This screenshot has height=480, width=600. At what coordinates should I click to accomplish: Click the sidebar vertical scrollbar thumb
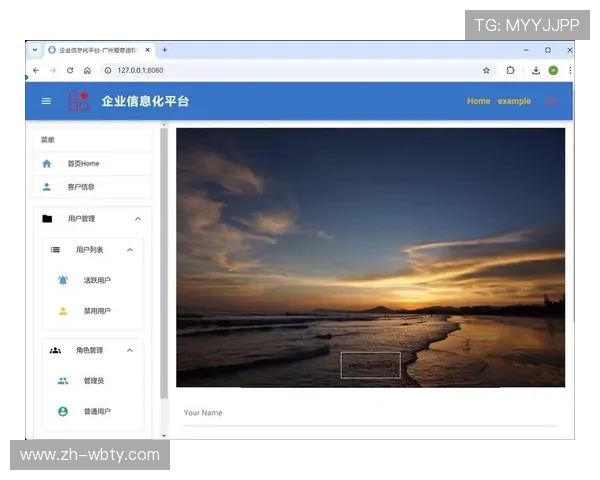pyautogui.click(x=164, y=263)
